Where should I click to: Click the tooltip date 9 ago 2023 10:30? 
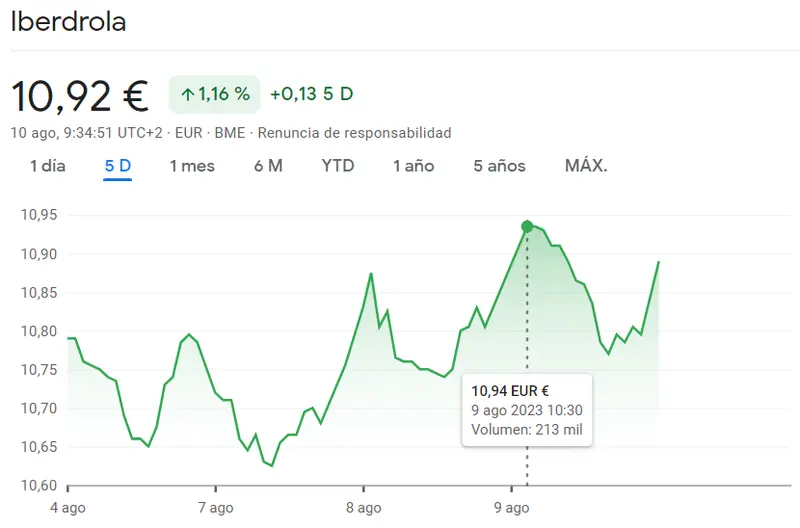point(527,410)
